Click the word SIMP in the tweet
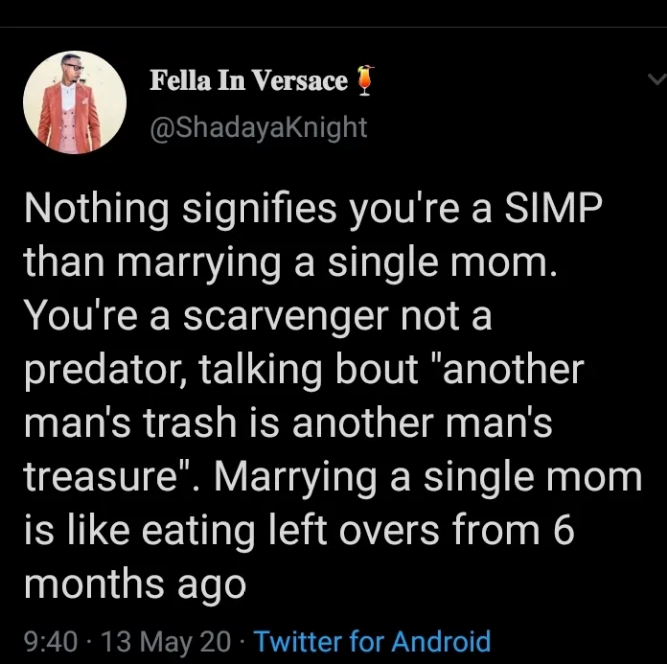The height and width of the screenshot is (664, 667). click(x=553, y=208)
